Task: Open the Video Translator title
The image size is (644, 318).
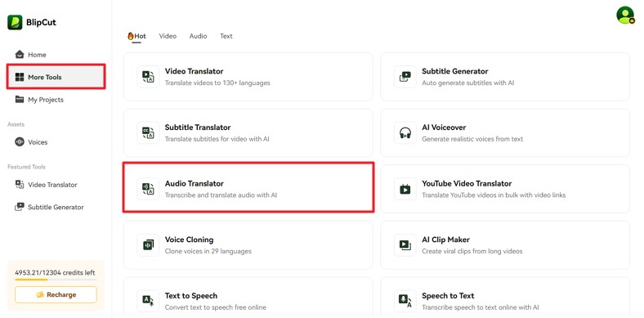Action: pyautogui.click(x=194, y=71)
